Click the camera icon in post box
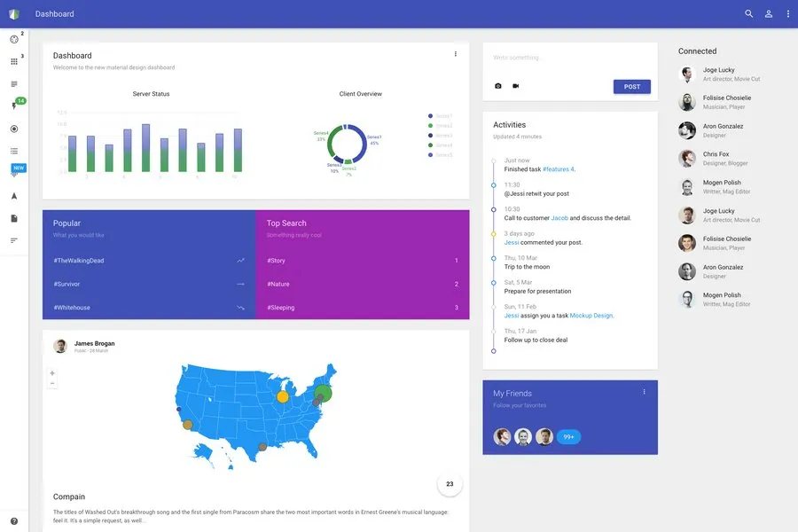This screenshot has width=798, height=532. (497, 86)
